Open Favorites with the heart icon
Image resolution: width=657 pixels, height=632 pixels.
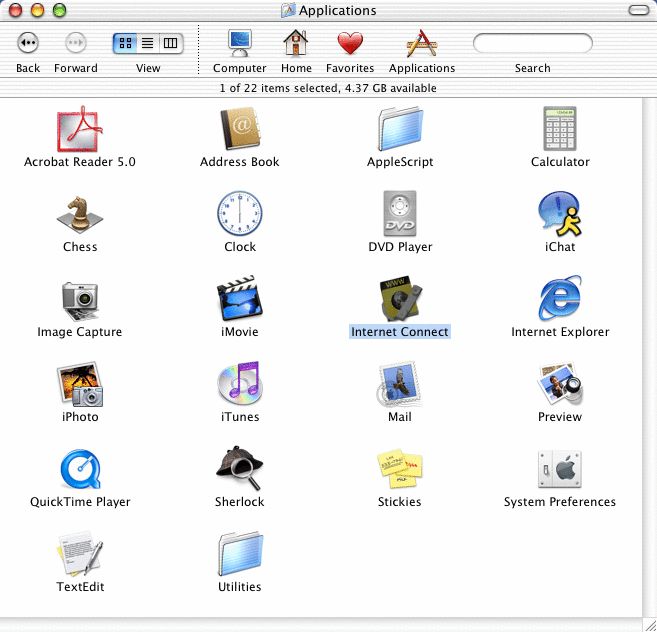[350, 43]
